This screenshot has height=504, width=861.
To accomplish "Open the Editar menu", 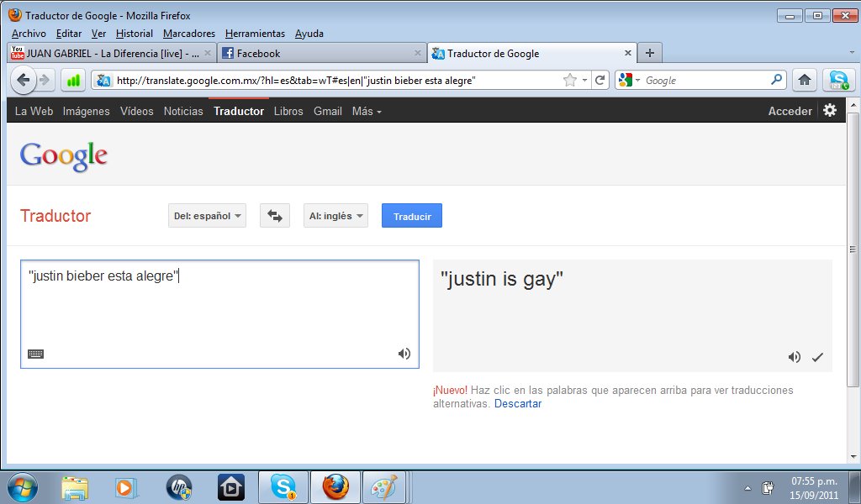I will [x=69, y=34].
